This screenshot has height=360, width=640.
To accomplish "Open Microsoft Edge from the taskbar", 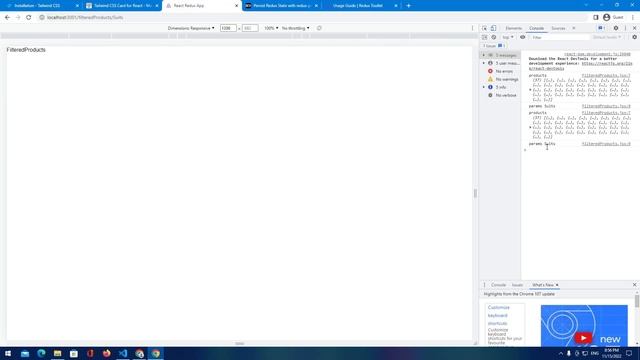I will click(41, 353).
